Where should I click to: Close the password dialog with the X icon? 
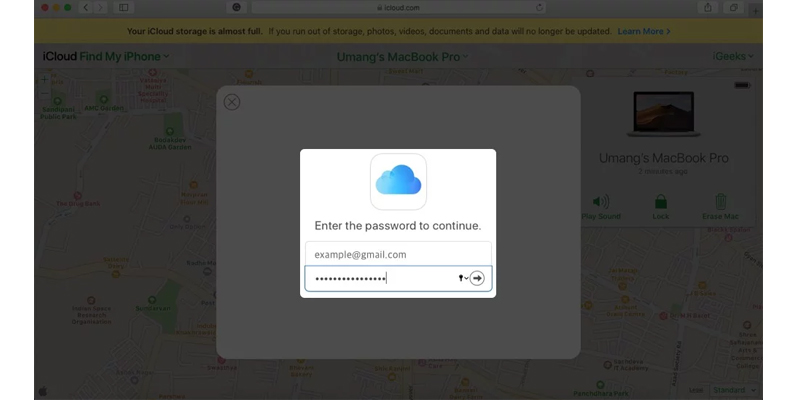(232, 102)
